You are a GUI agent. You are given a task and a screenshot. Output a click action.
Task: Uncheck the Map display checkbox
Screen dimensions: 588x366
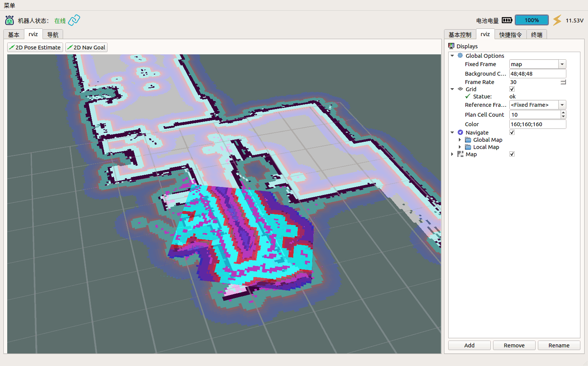512,154
